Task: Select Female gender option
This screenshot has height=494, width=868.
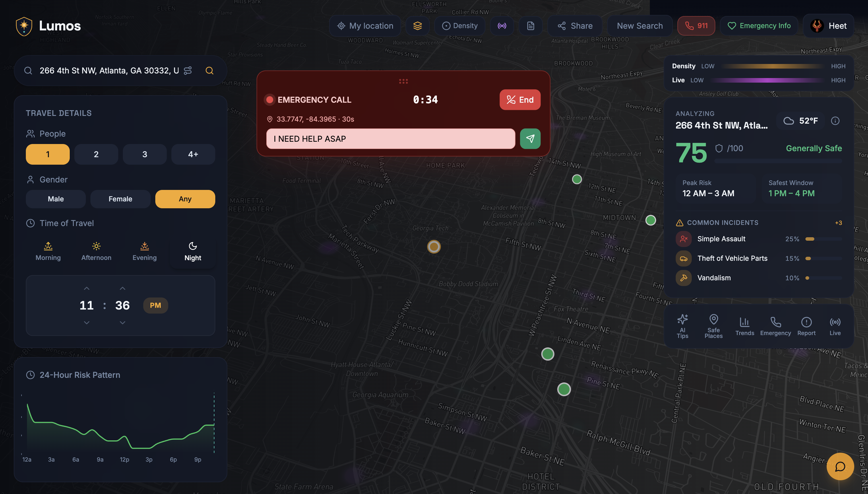Action: pos(120,199)
